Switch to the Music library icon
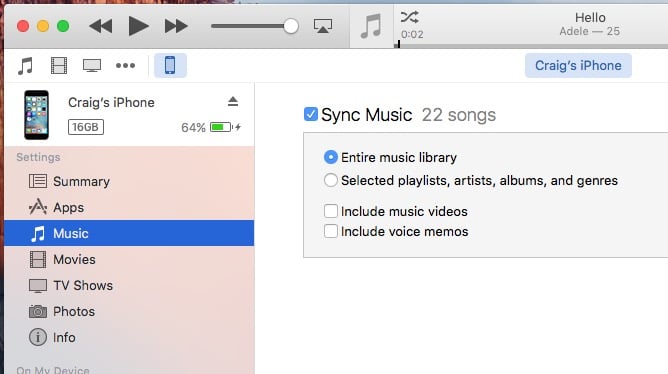668x374 pixels. [26, 66]
